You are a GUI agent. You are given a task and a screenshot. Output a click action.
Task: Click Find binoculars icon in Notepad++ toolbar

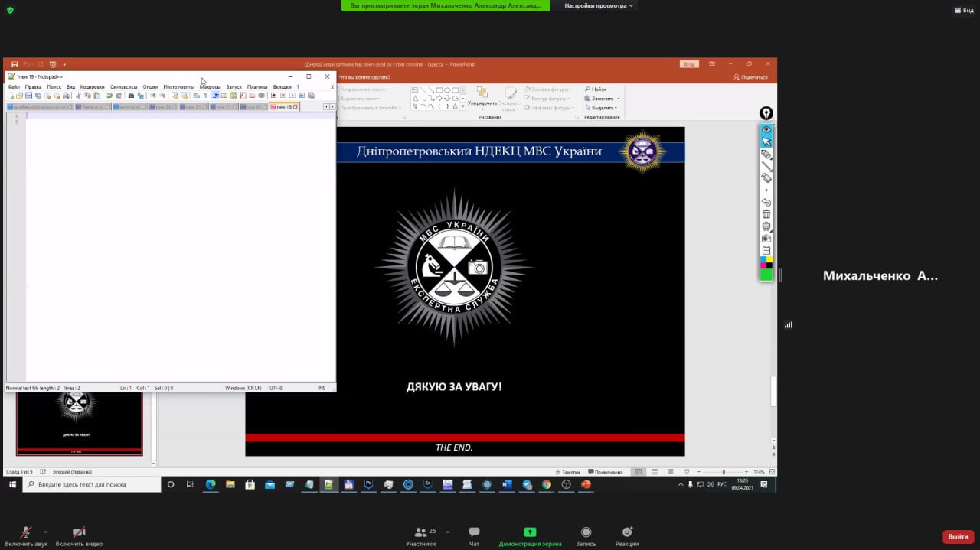click(131, 96)
